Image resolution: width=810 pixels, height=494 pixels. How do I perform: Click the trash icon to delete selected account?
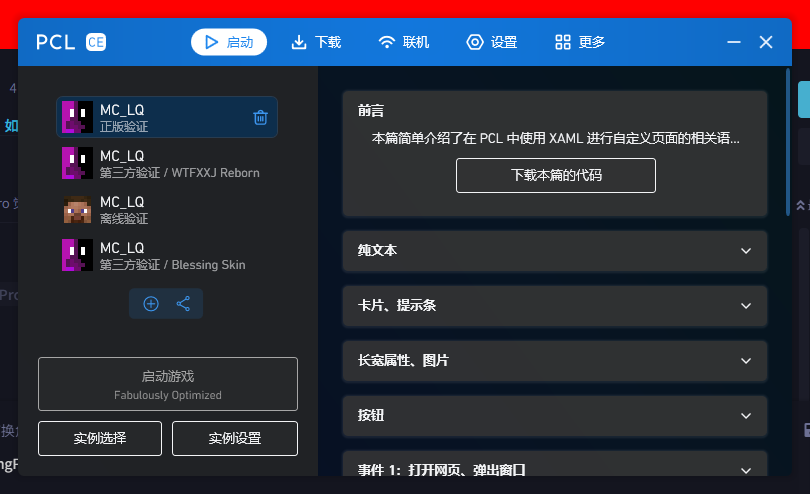[260, 117]
